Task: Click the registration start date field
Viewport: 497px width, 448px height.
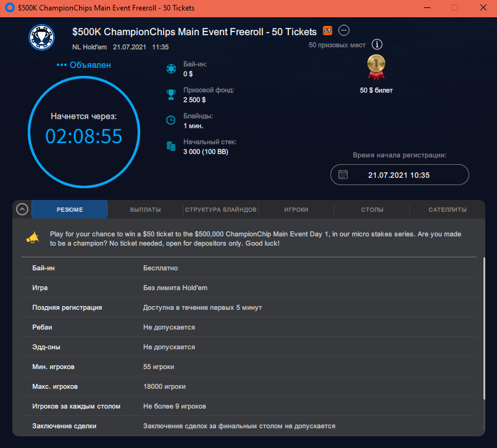Action: tap(399, 175)
